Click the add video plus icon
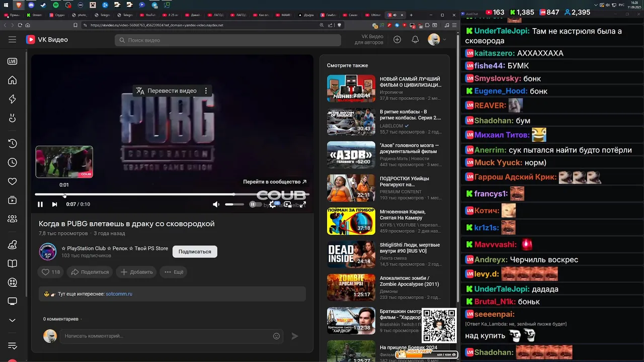This screenshot has width=644, height=362. point(397,40)
